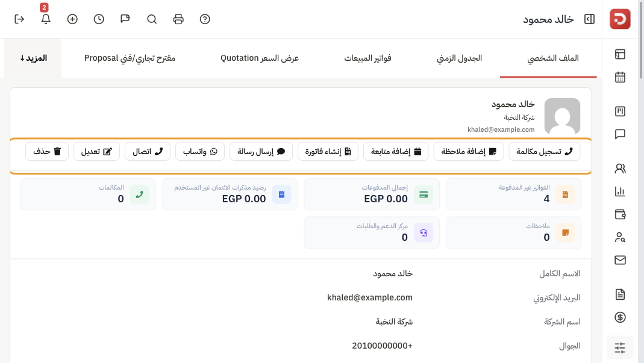644x363 pixels.
Task: Click unpaid invoices count 4
Action: (x=546, y=199)
